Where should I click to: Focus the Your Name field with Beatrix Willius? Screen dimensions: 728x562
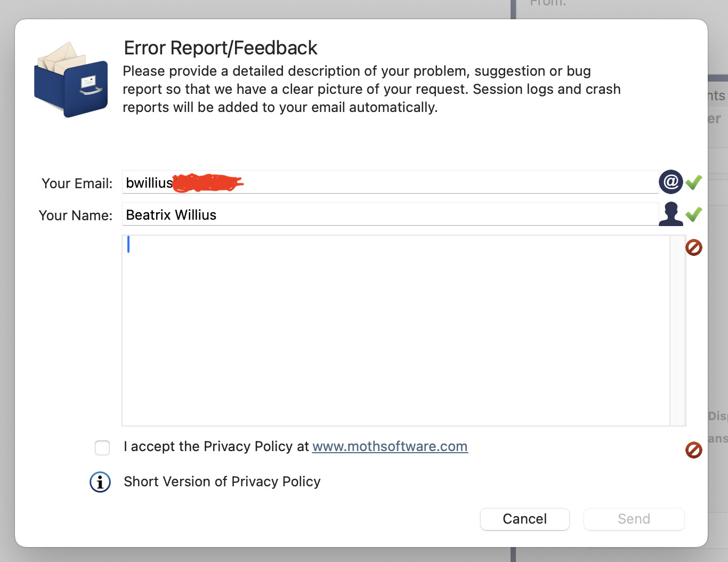(x=390, y=214)
